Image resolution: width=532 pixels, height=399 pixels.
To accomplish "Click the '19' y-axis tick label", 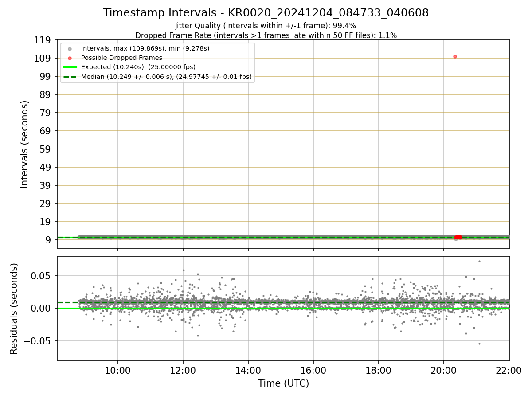I will [46, 222].
